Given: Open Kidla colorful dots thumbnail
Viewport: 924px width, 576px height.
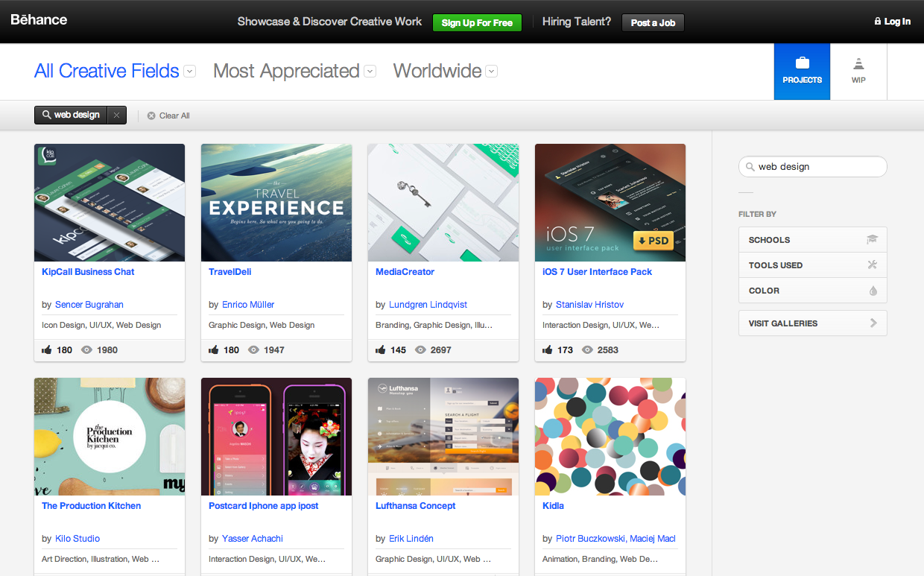Looking at the screenshot, I should (x=610, y=437).
